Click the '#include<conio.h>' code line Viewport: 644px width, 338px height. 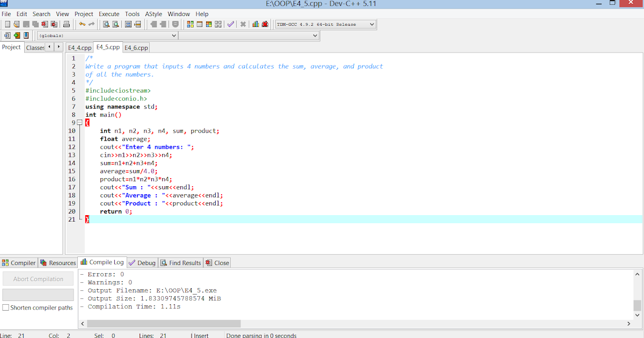(x=116, y=99)
